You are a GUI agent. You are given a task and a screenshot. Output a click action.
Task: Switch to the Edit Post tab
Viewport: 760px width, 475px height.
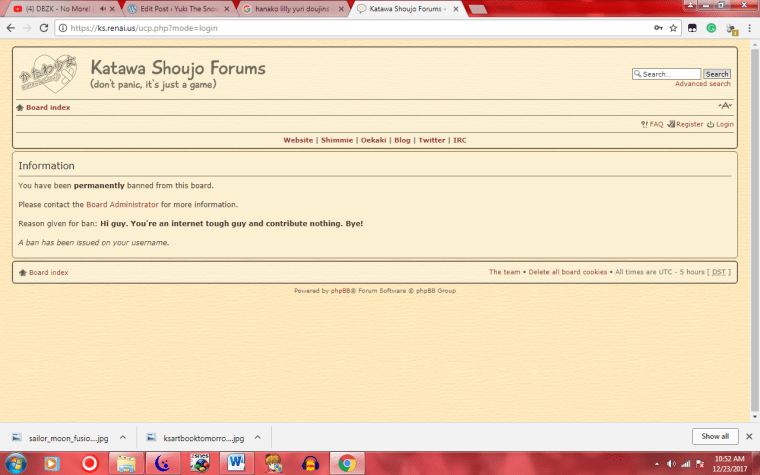pyautogui.click(x=174, y=9)
